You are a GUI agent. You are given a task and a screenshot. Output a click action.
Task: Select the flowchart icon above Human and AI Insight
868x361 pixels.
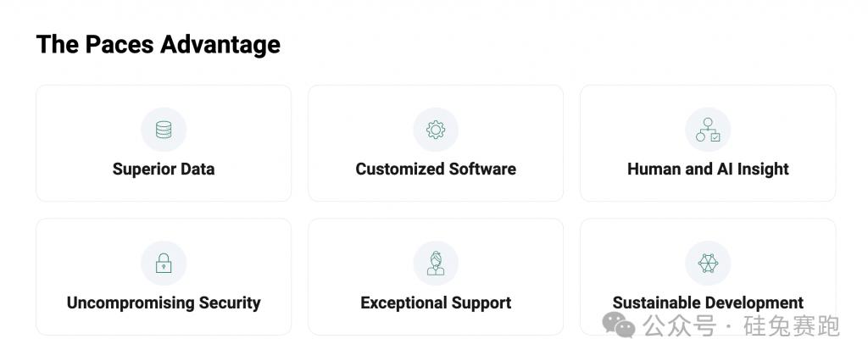pyautogui.click(x=708, y=130)
